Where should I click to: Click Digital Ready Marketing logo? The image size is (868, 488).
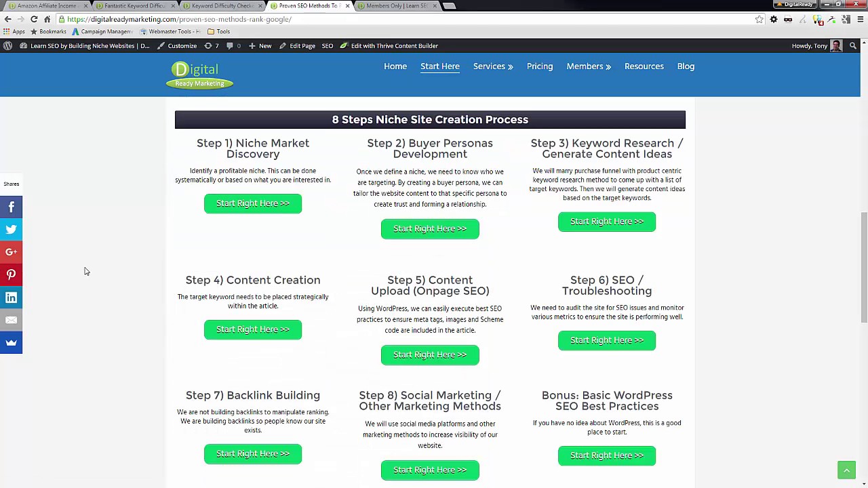199,75
